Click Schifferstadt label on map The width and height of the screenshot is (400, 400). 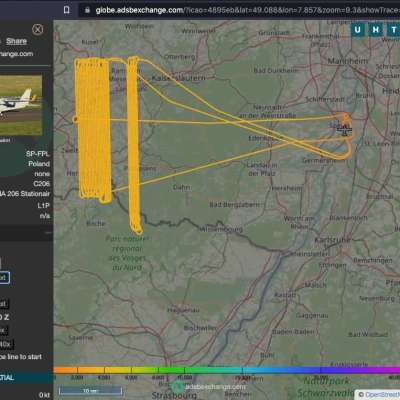[325, 99]
